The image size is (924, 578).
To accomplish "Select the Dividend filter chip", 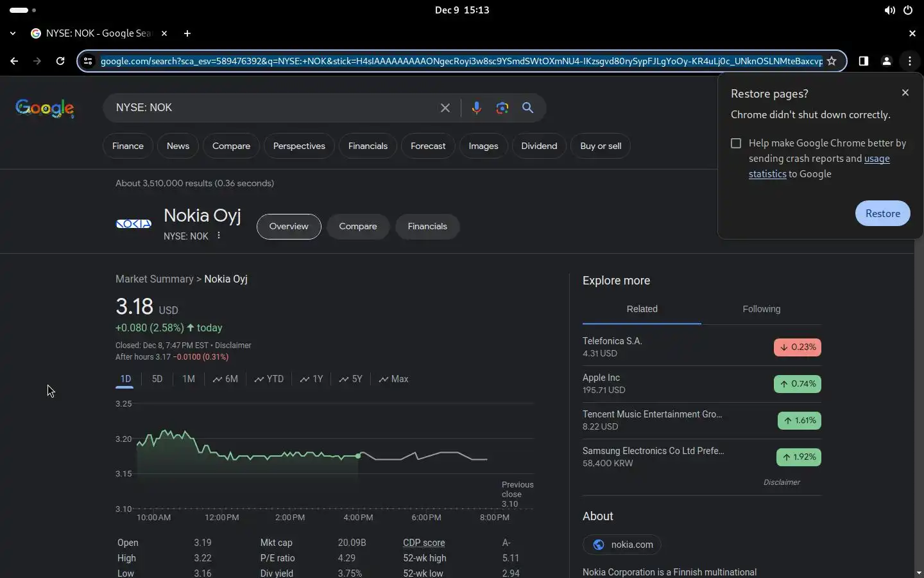I will pos(539,146).
